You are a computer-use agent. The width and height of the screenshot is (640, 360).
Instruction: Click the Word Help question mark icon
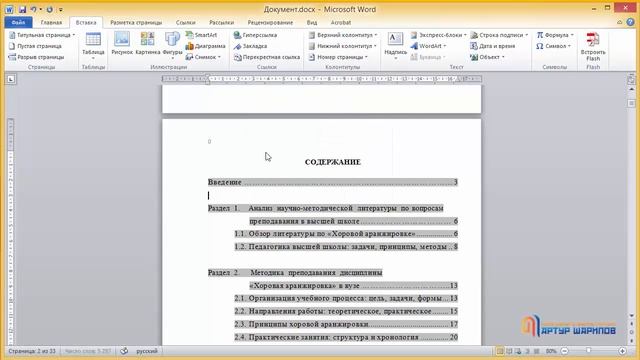[x=631, y=22]
